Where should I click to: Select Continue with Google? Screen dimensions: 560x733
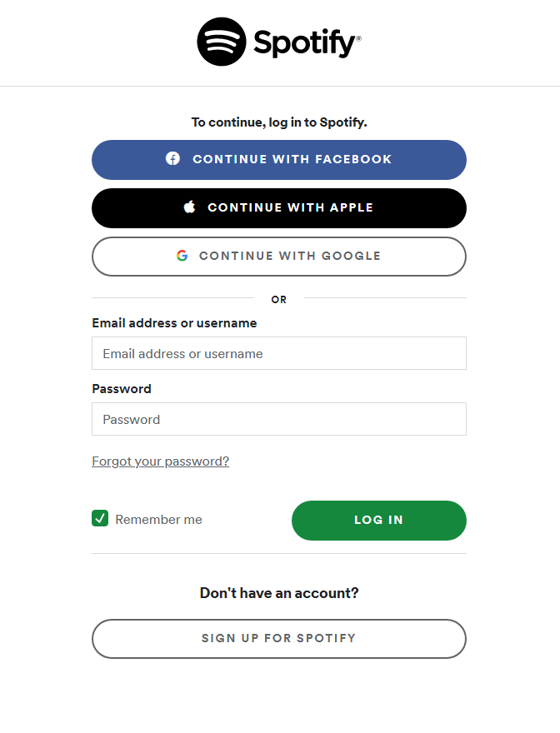[x=278, y=256]
